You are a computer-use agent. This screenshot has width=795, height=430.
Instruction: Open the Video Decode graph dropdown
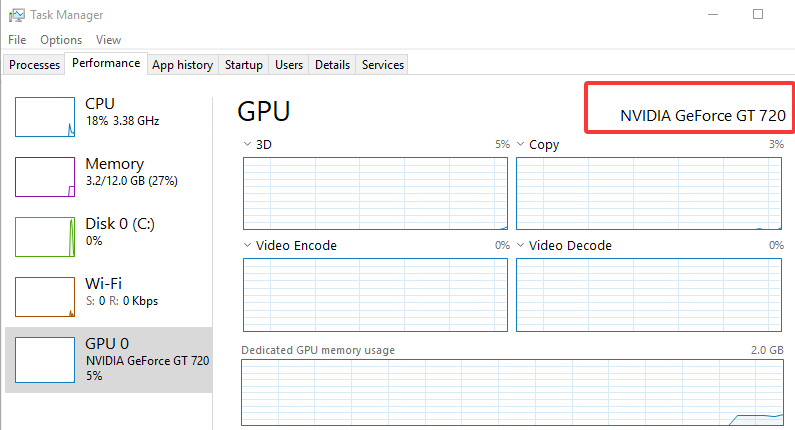tap(520, 245)
